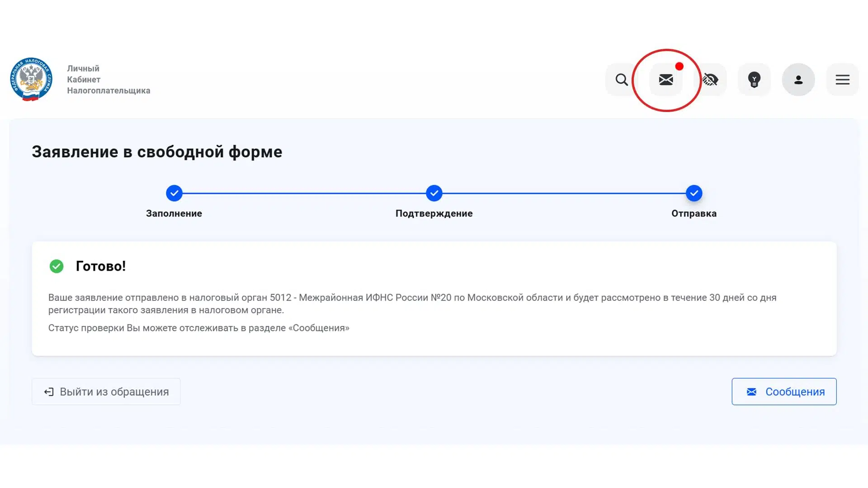Screen dimensions: 868x488
Task: Click the "Подтверждение" step checkmark
Action: click(434, 193)
